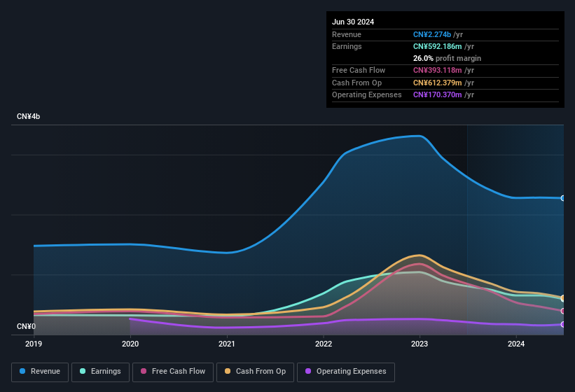Toggle the Operating Expenses legend button
This screenshot has height=392, width=575.
click(346, 372)
